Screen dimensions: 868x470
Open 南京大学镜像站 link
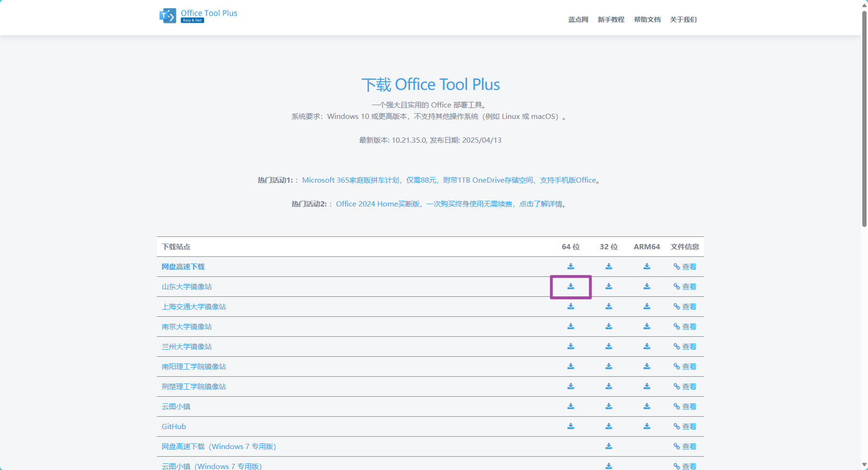pos(187,327)
